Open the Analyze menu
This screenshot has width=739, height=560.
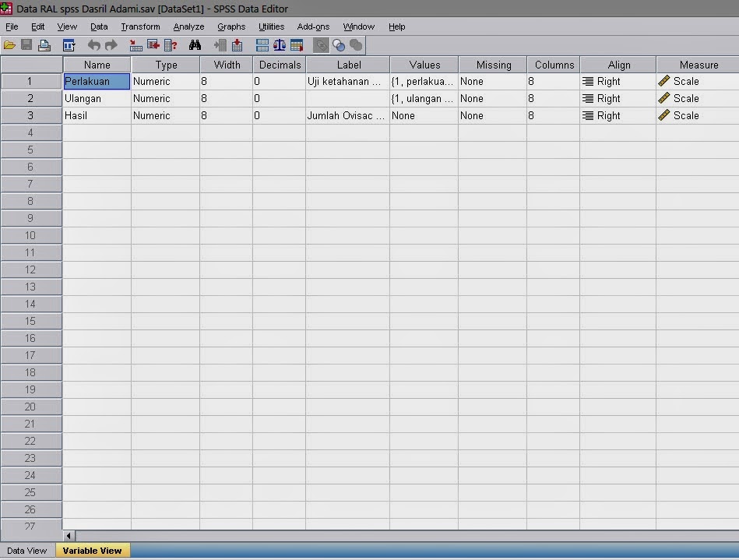[x=188, y=26]
